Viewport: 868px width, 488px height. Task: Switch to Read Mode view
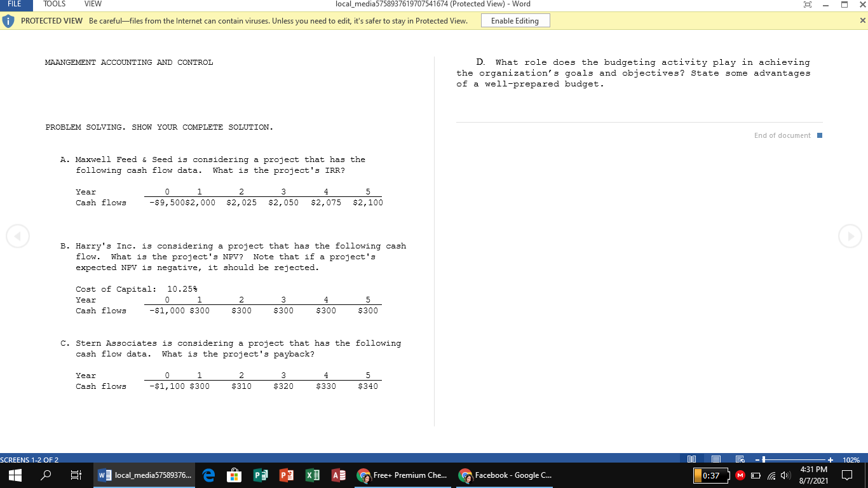[x=692, y=459]
